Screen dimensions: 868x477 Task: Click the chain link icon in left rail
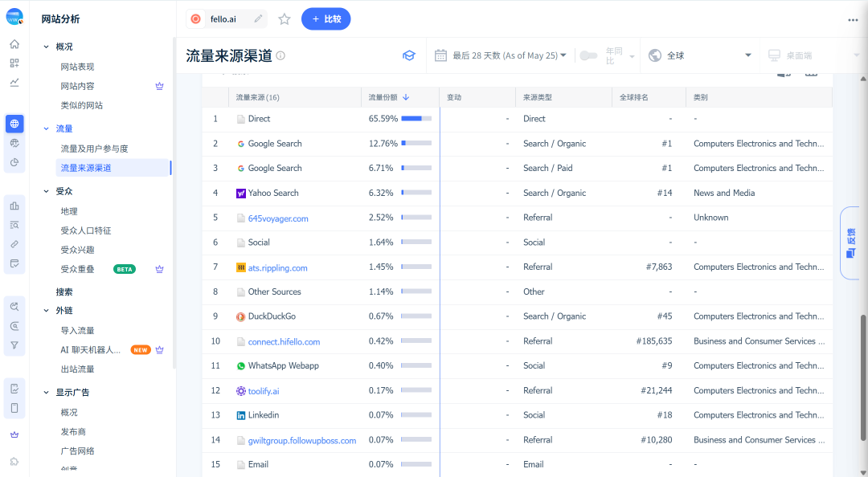tap(14, 244)
